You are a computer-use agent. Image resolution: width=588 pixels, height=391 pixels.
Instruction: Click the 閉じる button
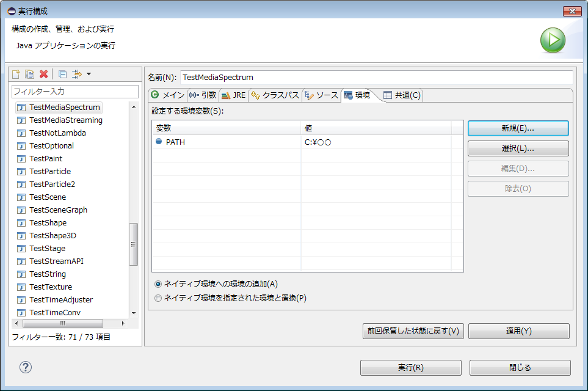(x=520, y=368)
